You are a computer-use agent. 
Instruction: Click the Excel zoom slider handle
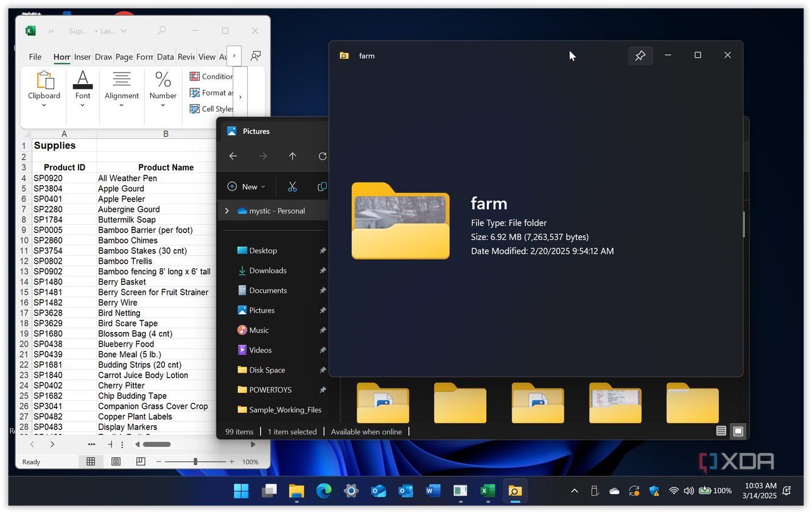[x=195, y=462]
